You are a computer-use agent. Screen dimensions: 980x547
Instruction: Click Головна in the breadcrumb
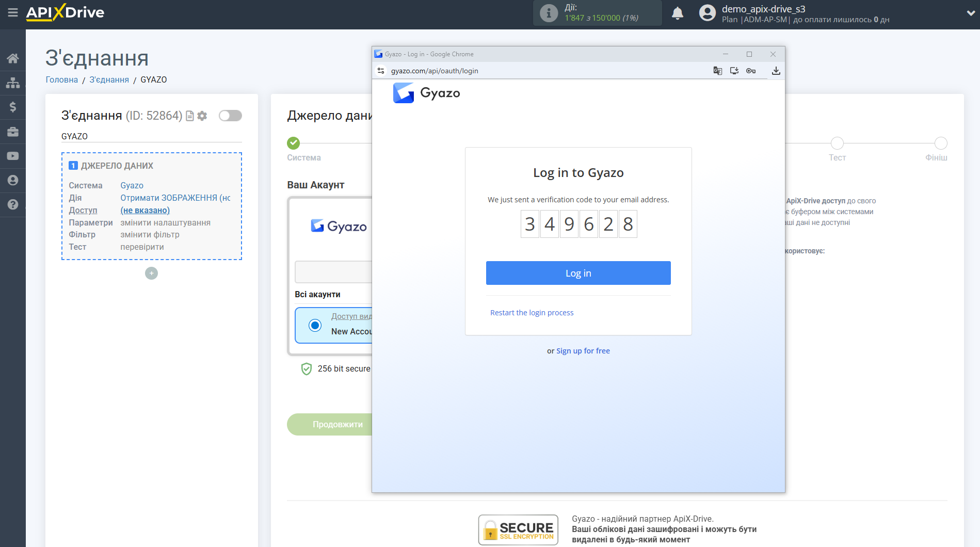point(61,79)
